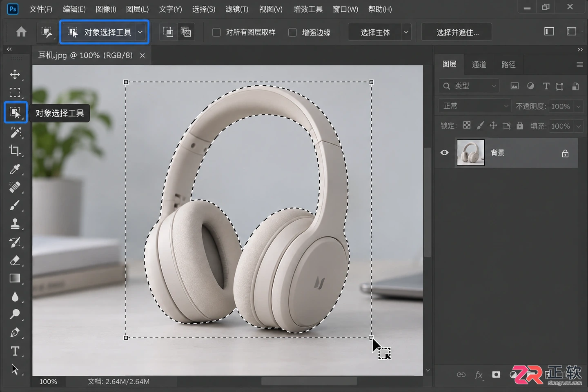Click the 选择主体 button
The width and height of the screenshot is (588, 392).
coord(375,32)
